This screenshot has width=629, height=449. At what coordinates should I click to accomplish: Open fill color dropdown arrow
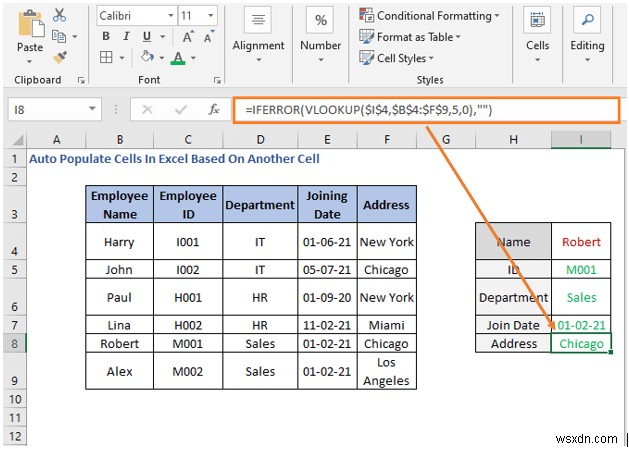tap(162, 58)
